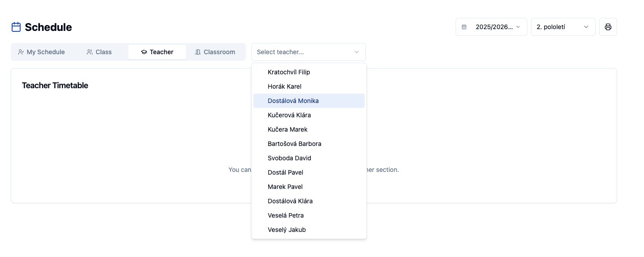The width and height of the screenshot is (644, 257).
Task: Open the 2025/2026 school year dropdown
Action: 491,27
